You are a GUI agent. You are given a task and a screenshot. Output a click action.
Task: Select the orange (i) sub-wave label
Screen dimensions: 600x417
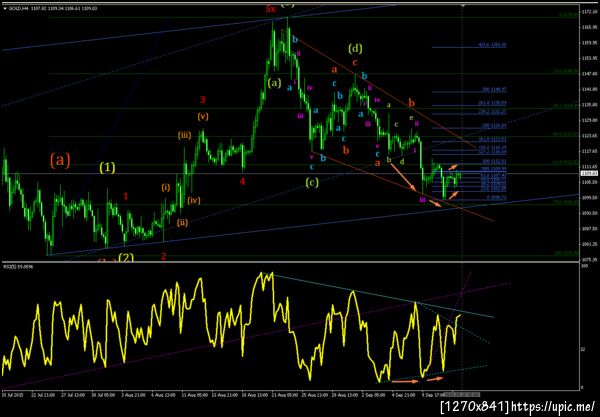[166, 187]
